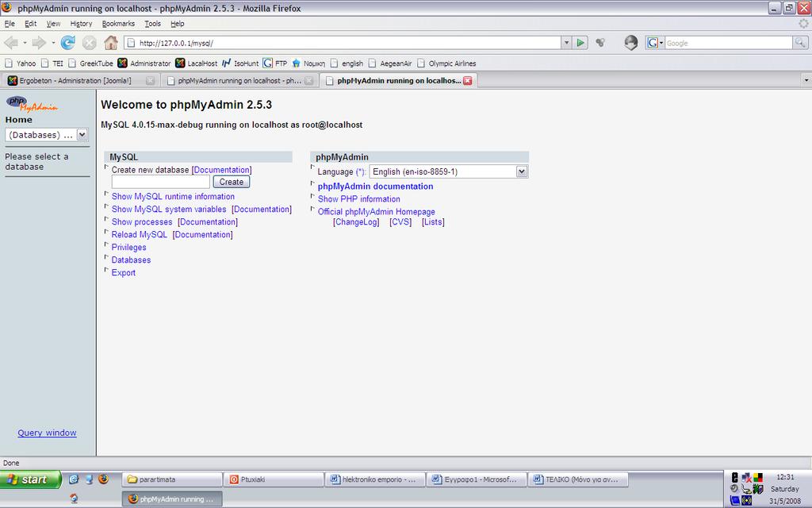The height and width of the screenshot is (508, 812).
Task: Click the Windows Start button
Action: (x=30, y=479)
